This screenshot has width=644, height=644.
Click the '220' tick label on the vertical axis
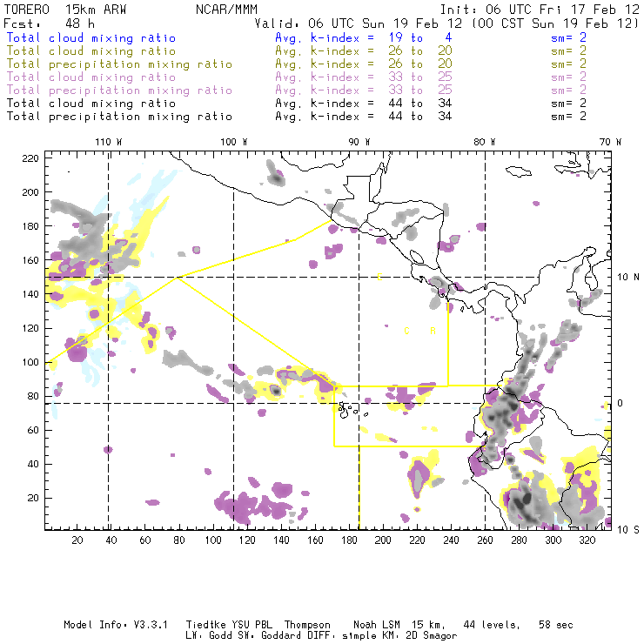(30, 158)
